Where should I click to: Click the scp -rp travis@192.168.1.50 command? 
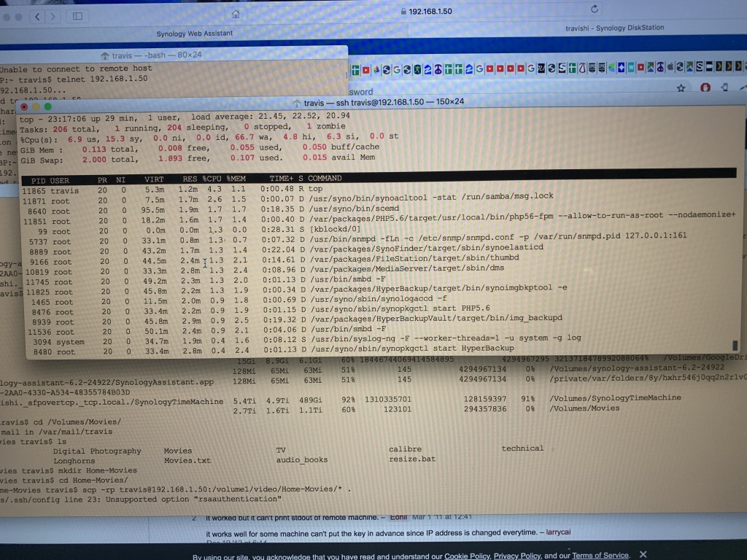[215, 489]
